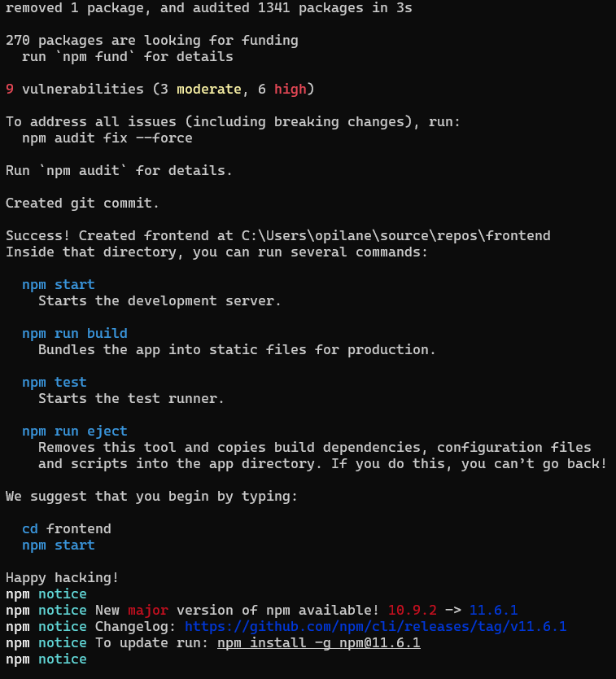Click the cd frontend command line
The image size is (616, 679).
point(67,529)
